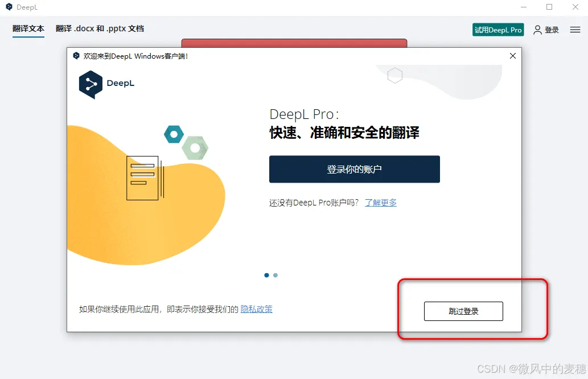
Task: Click the DeepL icon in the title bar
Action: click(x=9, y=7)
